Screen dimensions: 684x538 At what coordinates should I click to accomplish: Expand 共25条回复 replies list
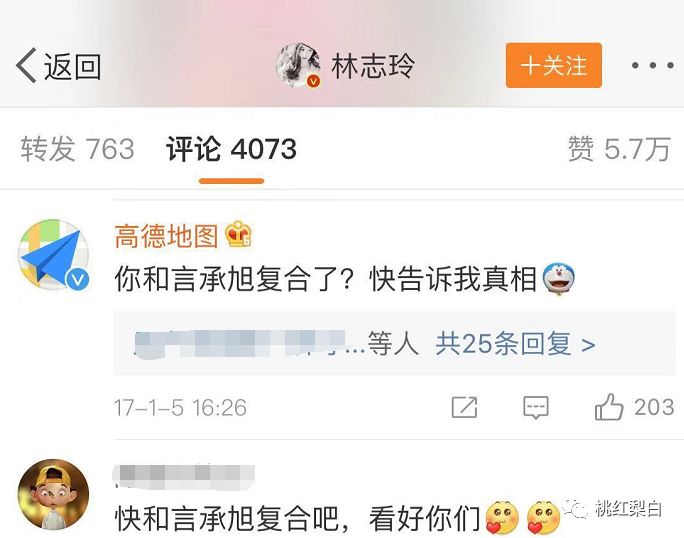(x=515, y=344)
